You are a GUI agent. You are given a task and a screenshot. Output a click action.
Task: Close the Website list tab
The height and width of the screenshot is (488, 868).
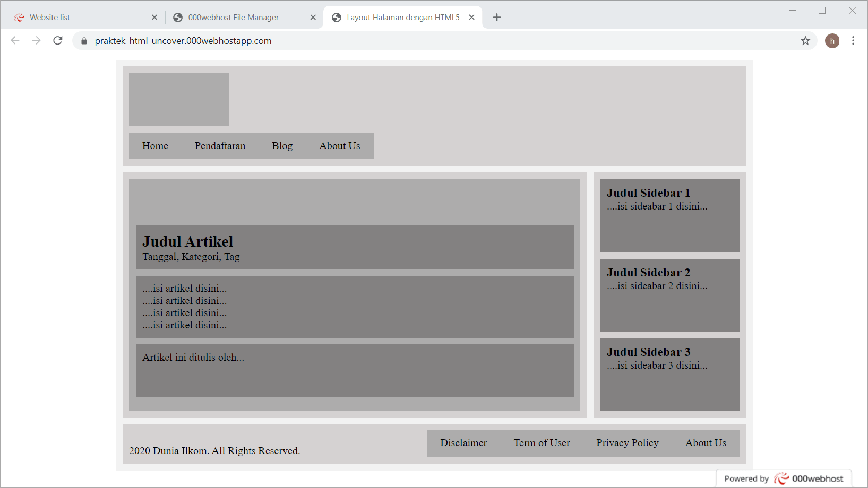coord(154,18)
